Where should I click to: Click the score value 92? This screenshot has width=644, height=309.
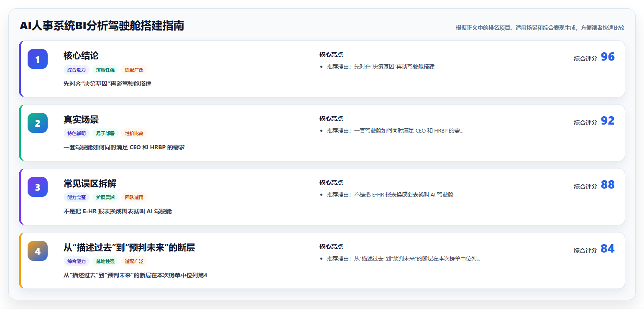tap(608, 121)
